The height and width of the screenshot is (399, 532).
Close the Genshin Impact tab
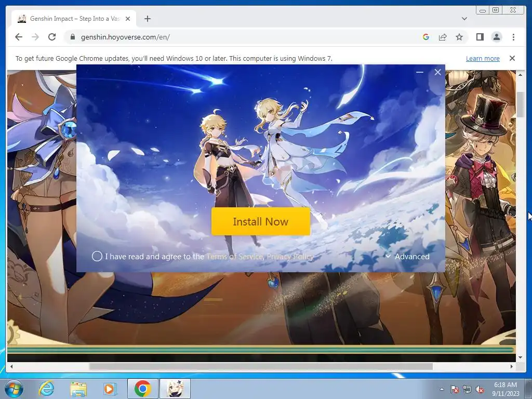128,19
